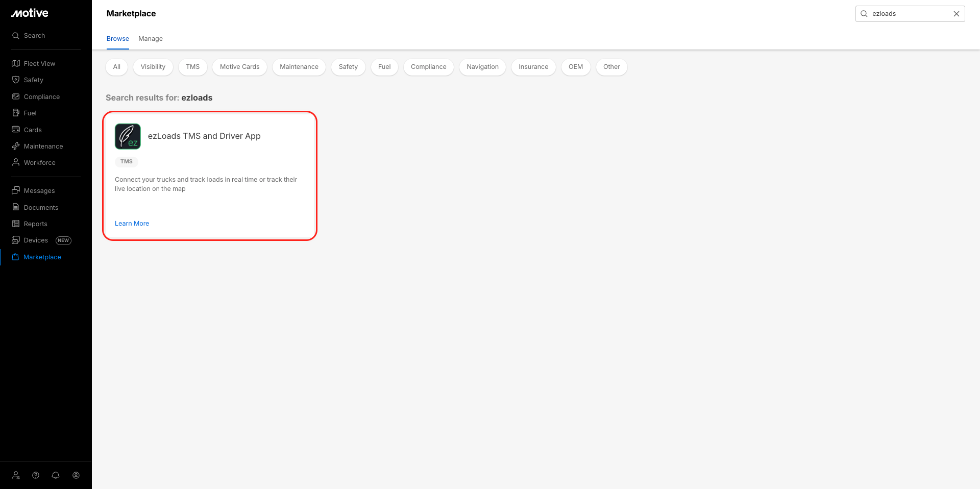Open Fleet View map icon in sidebar
Viewport: 980px width, 489px height.
coord(16,63)
